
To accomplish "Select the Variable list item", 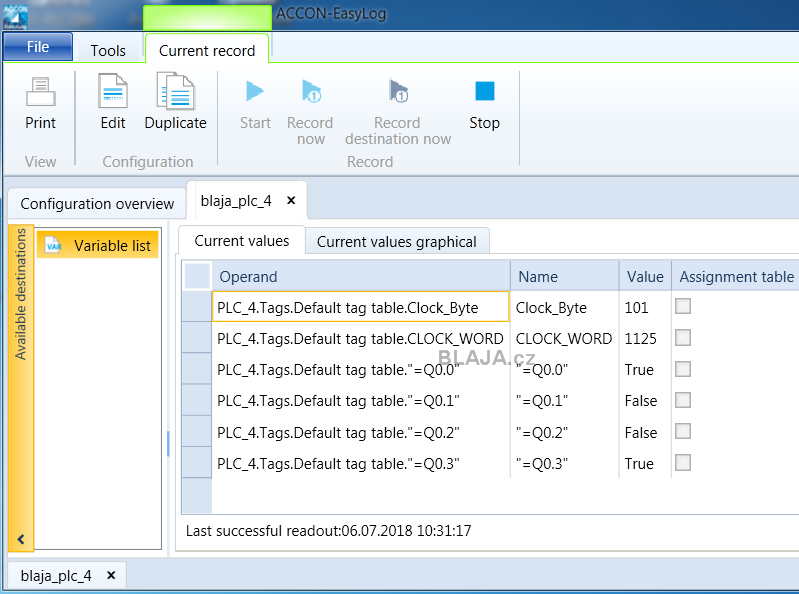I will (x=97, y=246).
